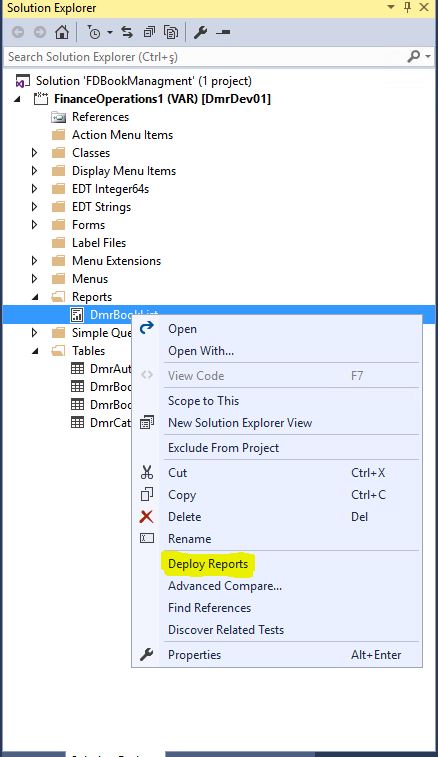
Task: Open Properties via the wrench toolbar icon
Action: [200, 32]
